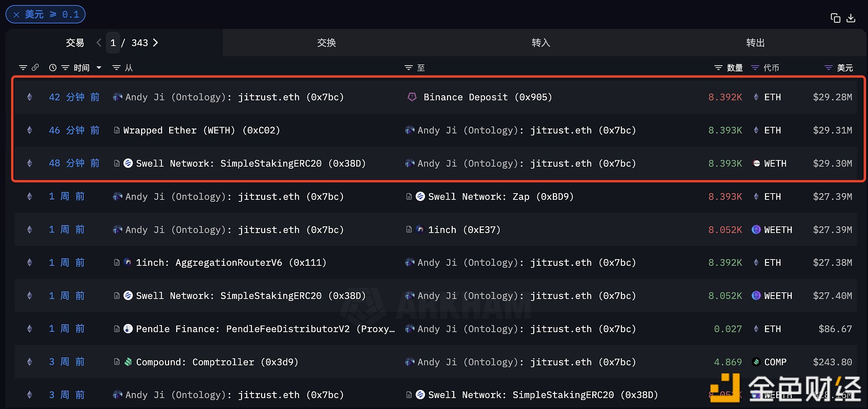The height and width of the screenshot is (409, 868).
Task: Switch to the 转入 tab
Action: pos(541,43)
